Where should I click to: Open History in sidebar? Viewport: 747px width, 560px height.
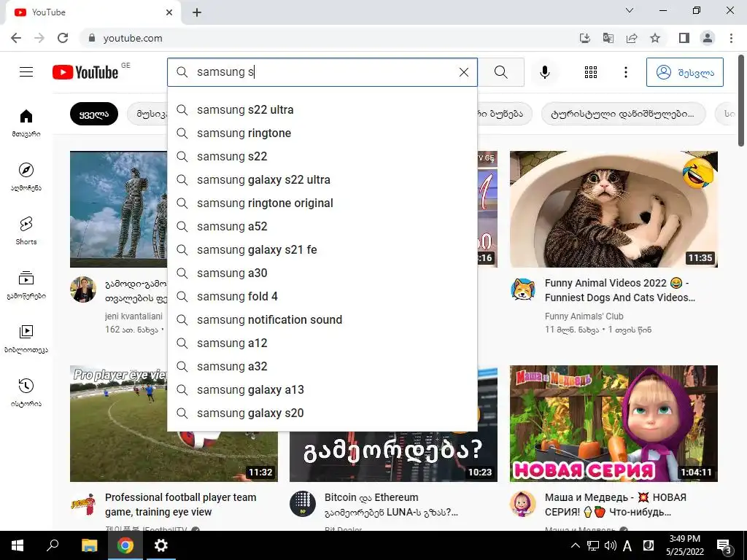26,393
